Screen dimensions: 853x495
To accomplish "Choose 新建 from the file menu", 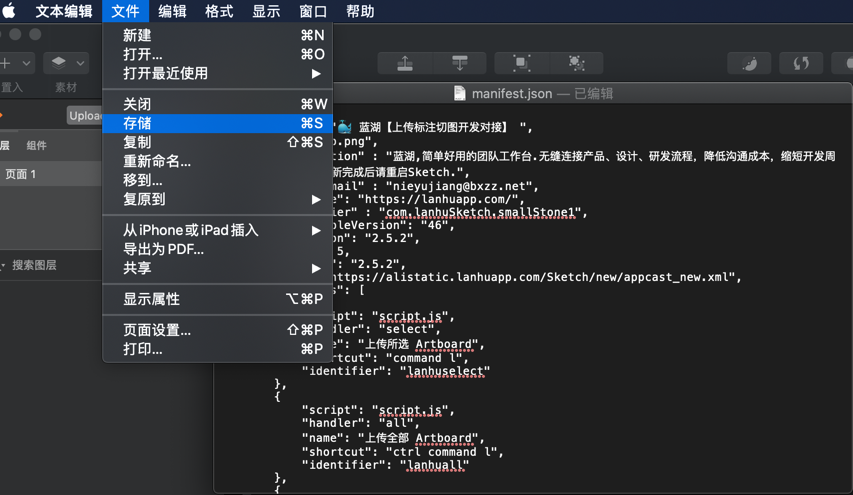I will coord(217,35).
